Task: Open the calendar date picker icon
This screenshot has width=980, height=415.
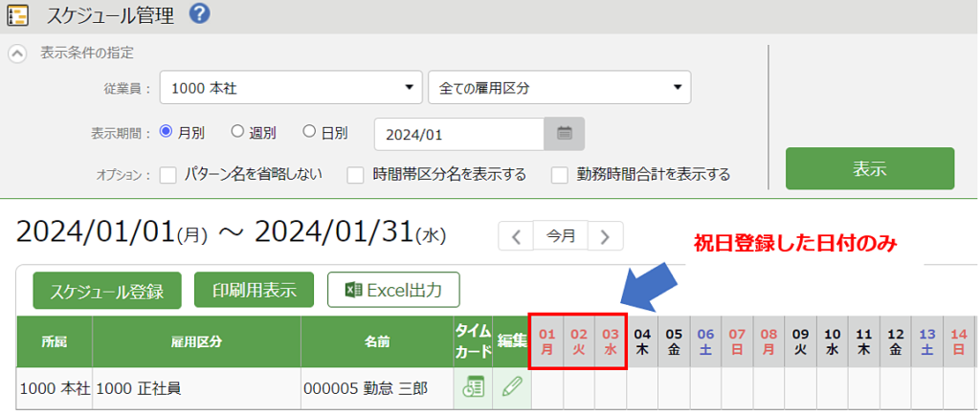Action: pyautogui.click(x=565, y=135)
